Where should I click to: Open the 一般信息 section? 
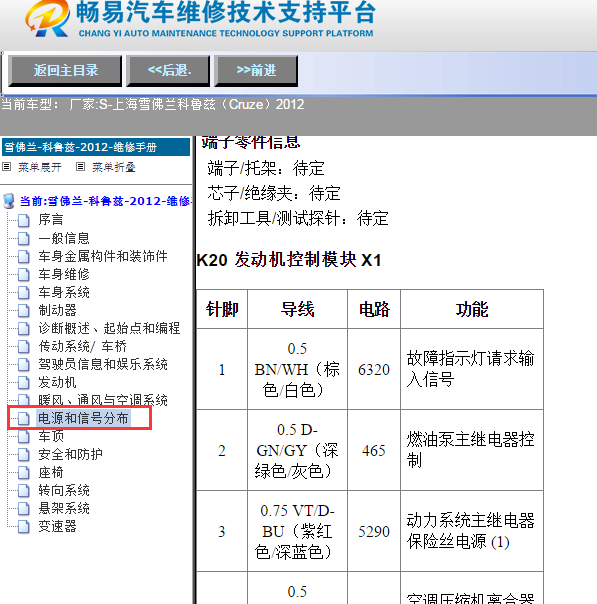(64, 238)
